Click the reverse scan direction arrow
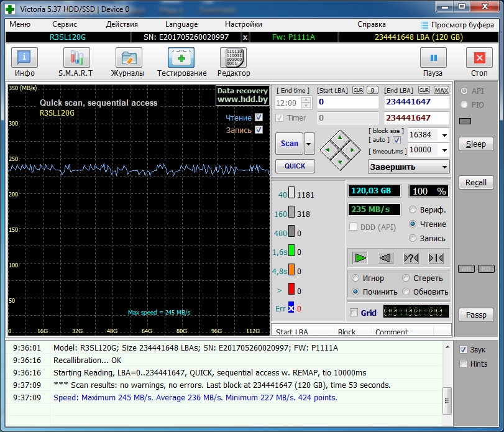Viewport: 504px width, 432px height. [385, 258]
